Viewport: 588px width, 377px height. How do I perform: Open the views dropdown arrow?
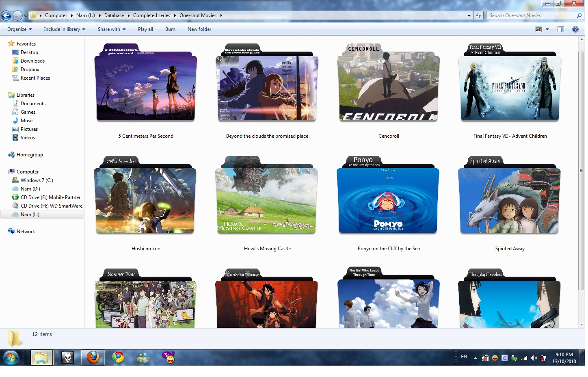547,29
